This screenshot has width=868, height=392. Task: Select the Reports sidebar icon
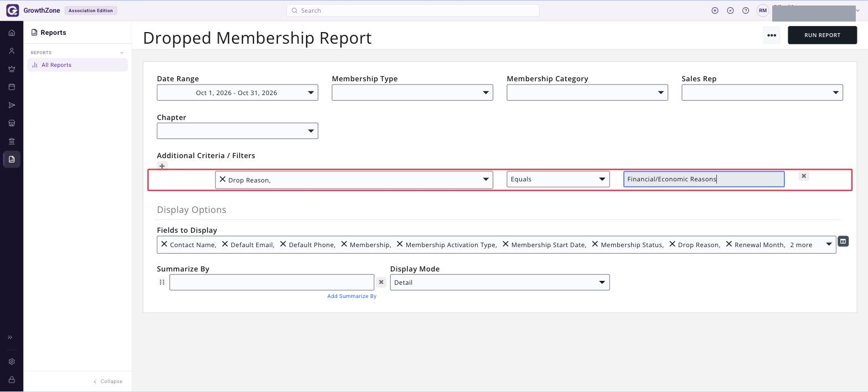[12, 159]
